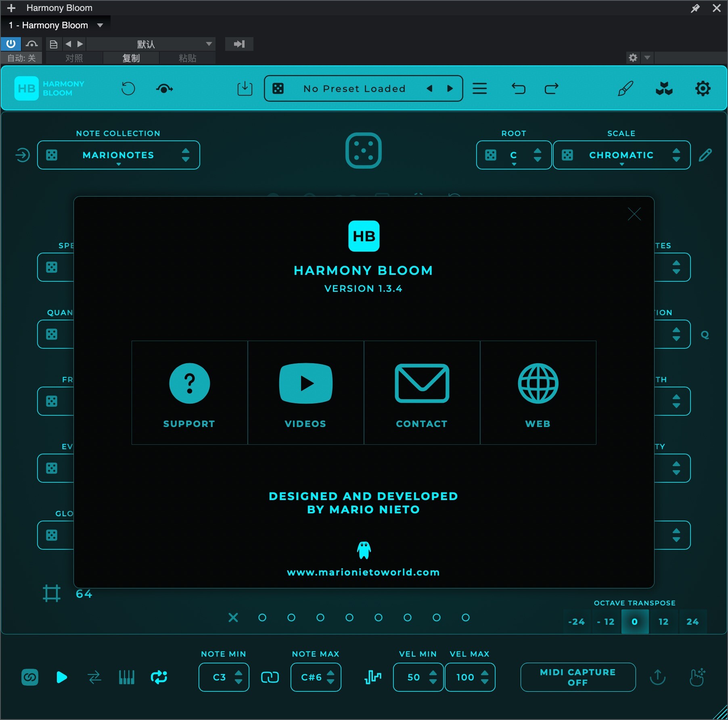Open the hamburger preset menu
Viewport: 728px width, 720px height.
[479, 88]
